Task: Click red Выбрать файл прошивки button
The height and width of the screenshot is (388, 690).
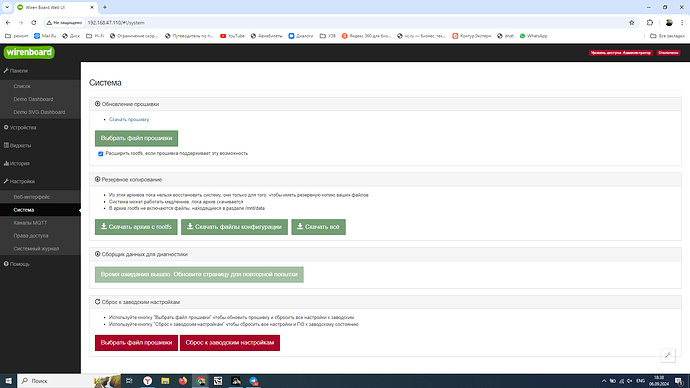Action: [x=136, y=343]
